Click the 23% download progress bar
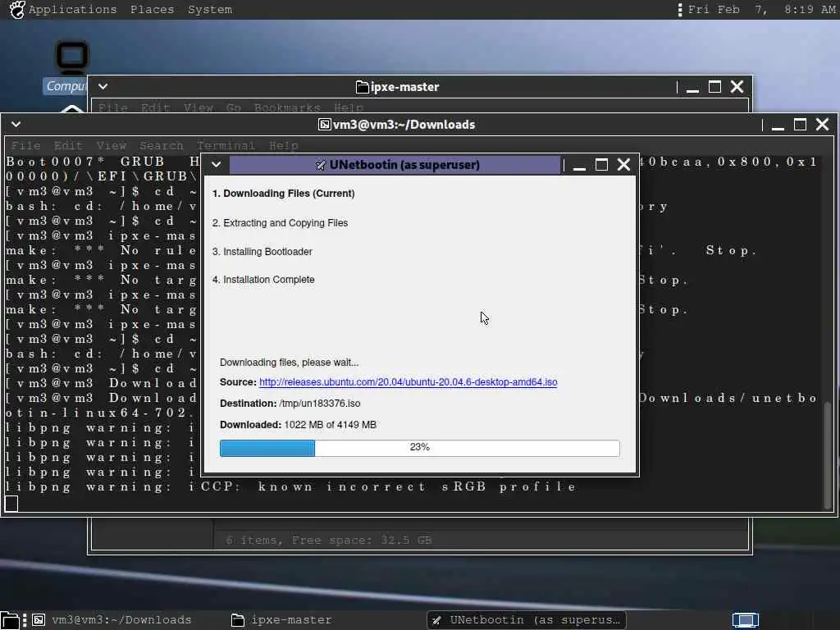 [419, 448]
